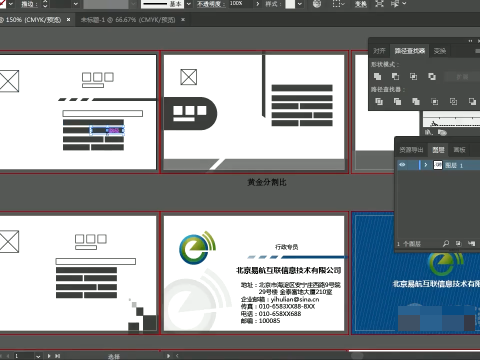480x360 pixels.
Task: Open the artboard number dropdown in status bar
Action: click(x=38, y=356)
